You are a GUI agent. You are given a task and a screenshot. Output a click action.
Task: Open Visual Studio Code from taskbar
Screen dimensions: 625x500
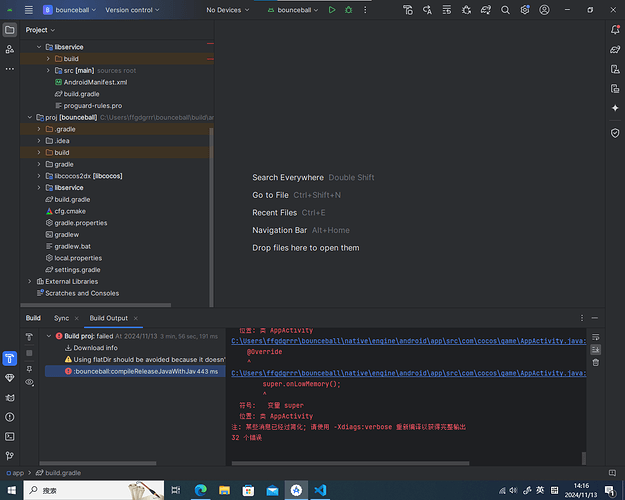[x=320, y=490]
